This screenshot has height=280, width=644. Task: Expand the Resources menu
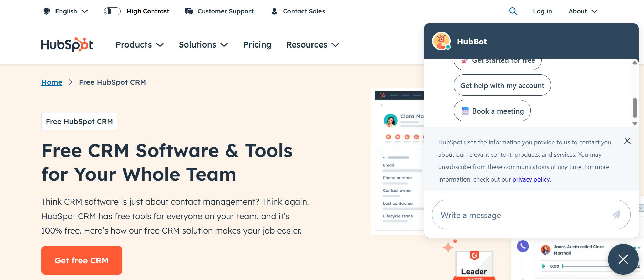point(313,45)
